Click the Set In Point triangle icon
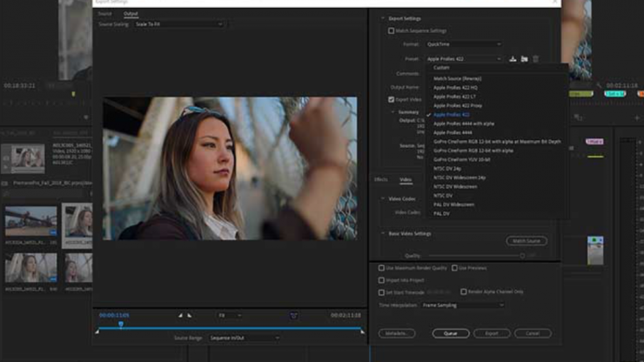 point(181,316)
